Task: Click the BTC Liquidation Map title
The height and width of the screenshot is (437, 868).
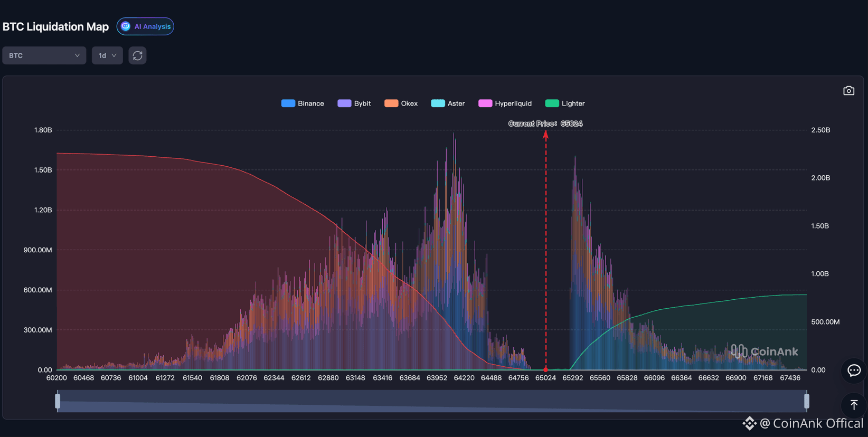Action: click(x=55, y=26)
